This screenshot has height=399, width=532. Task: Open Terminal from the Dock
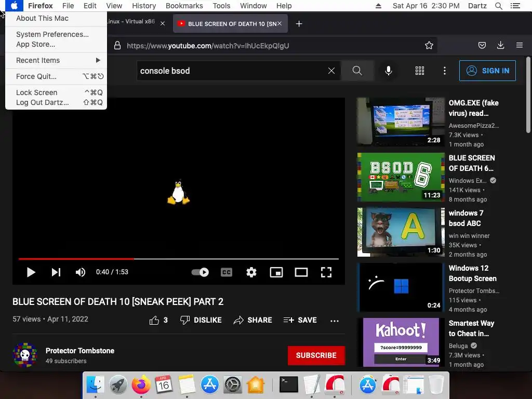[288, 385]
